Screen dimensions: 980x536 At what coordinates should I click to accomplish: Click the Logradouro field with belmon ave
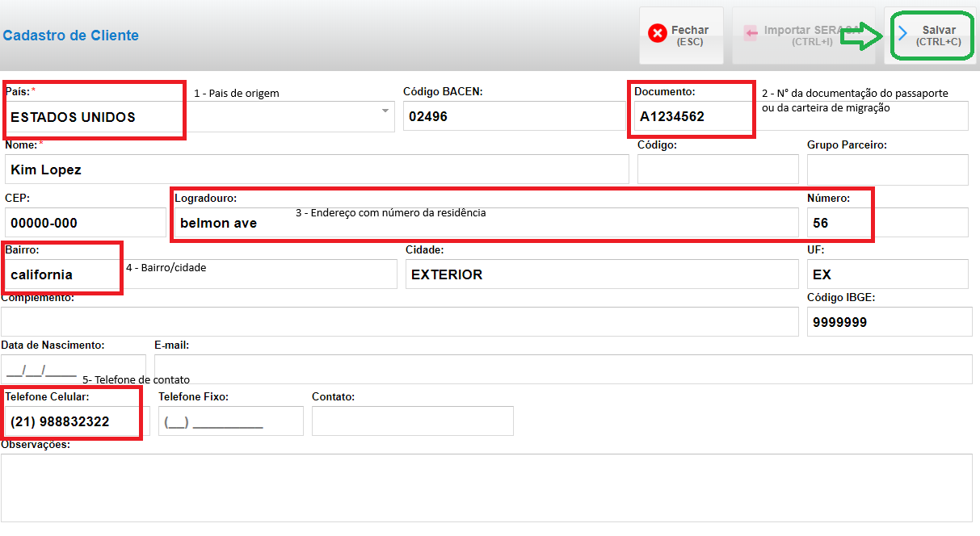click(485, 223)
